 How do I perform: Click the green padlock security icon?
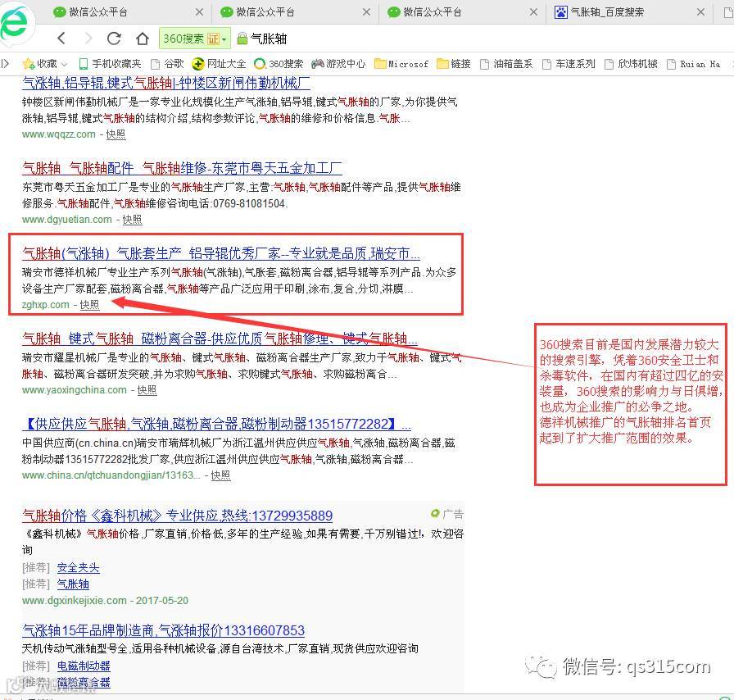[x=242, y=39]
